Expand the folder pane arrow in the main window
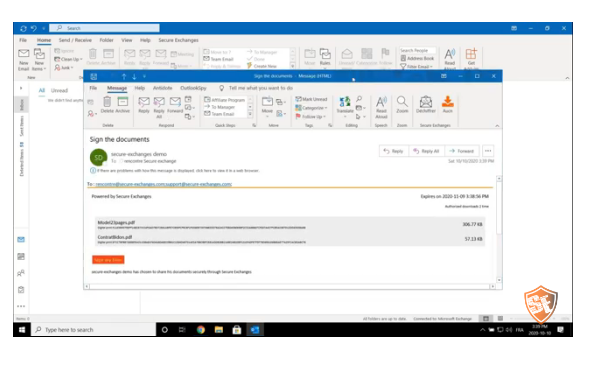This screenshot has width=589, height=373. (x=21, y=88)
